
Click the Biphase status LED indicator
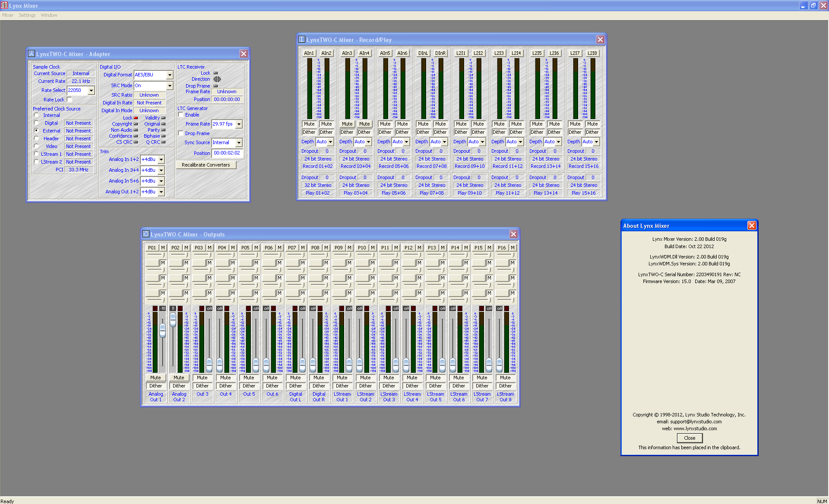[x=163, y=136]
